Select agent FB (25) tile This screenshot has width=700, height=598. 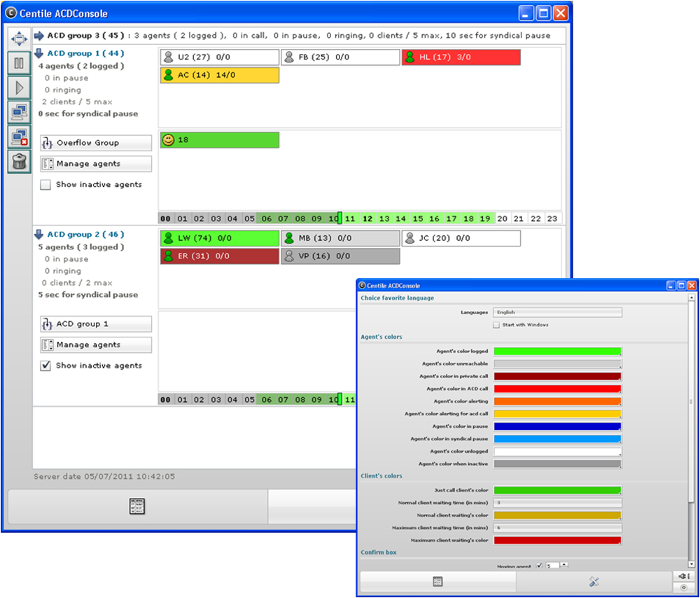(x=340, y=57)
